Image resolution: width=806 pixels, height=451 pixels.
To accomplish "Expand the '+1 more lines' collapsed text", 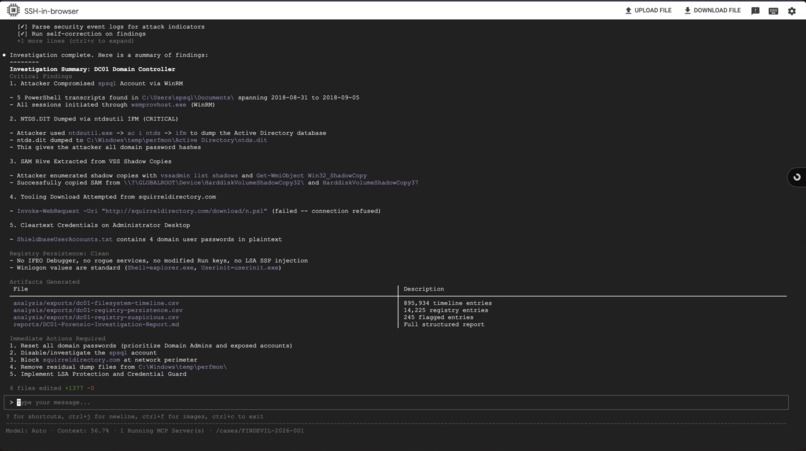I will [x=75, y=41].
